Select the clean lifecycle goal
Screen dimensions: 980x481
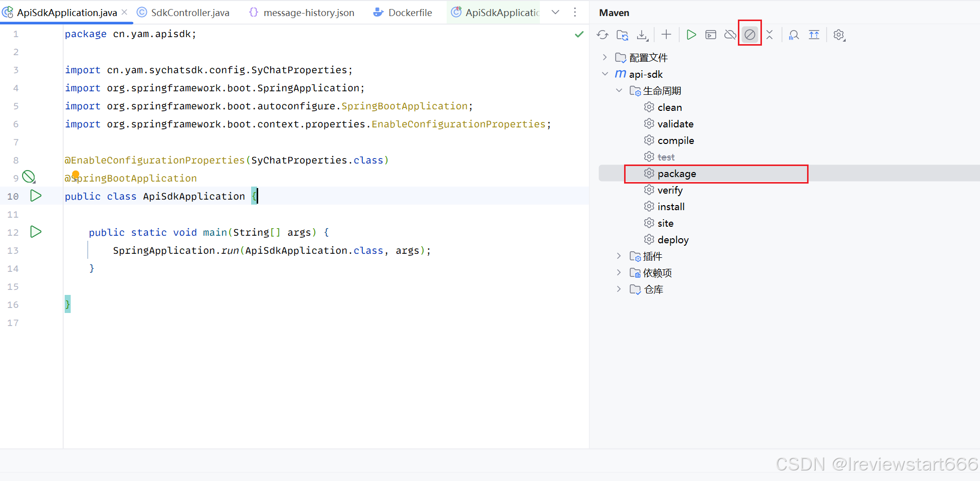(x=669, y=107)
